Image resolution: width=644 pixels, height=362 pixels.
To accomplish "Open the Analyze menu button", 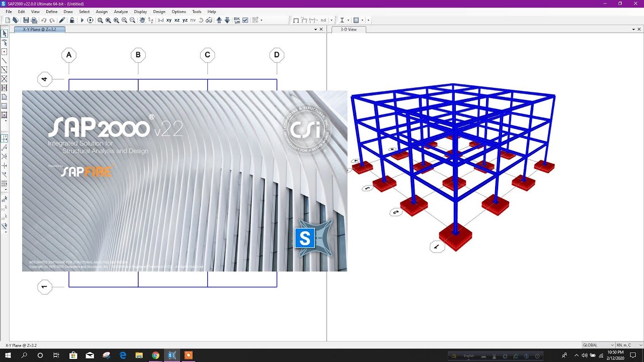I will click(121, 12).
